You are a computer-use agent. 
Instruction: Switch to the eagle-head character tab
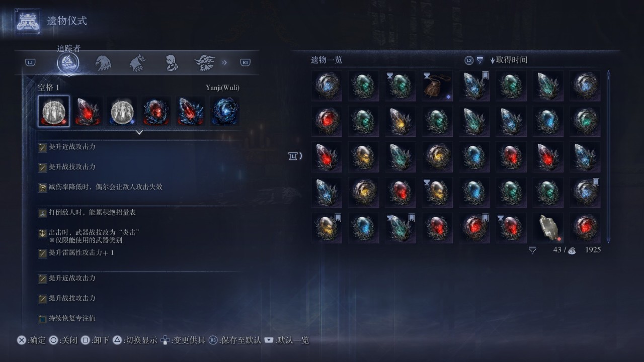103,63
